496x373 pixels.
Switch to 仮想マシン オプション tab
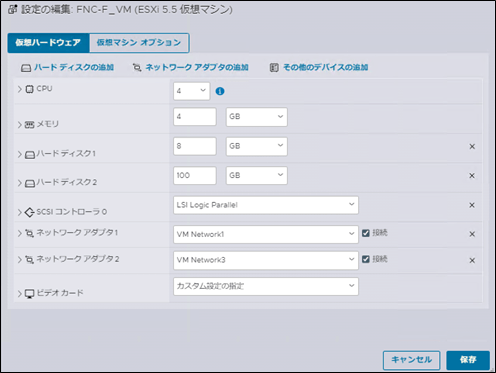point(139,43)
